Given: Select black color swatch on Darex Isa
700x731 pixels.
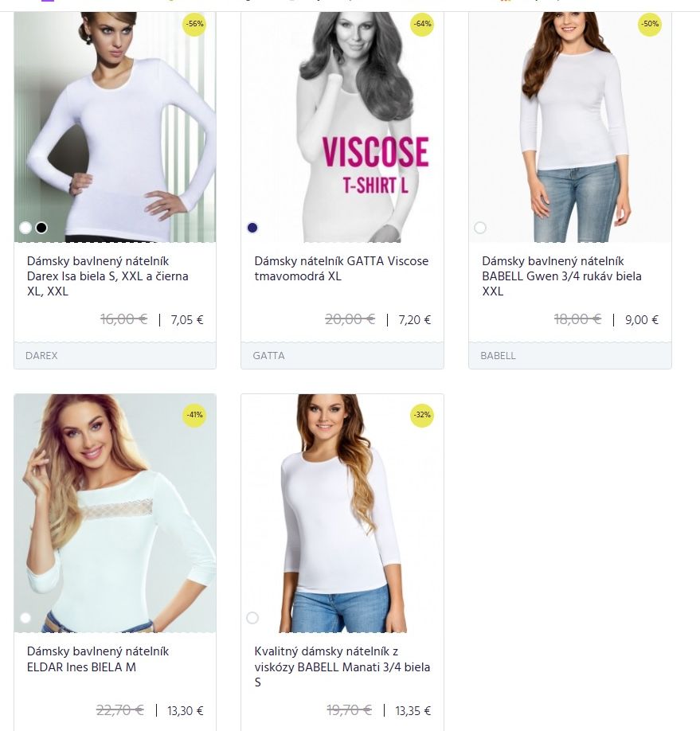Looking at the screenshot, I should 41,228.
